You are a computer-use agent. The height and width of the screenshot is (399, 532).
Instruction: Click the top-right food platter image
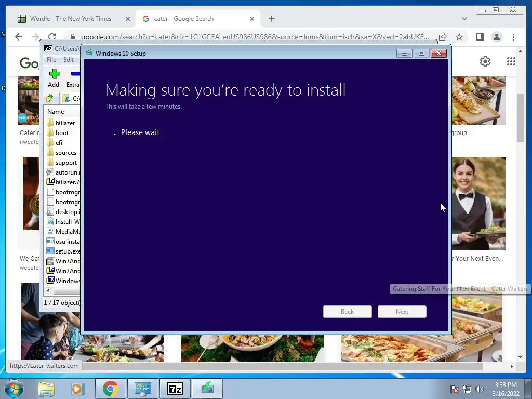coord(478,100)
